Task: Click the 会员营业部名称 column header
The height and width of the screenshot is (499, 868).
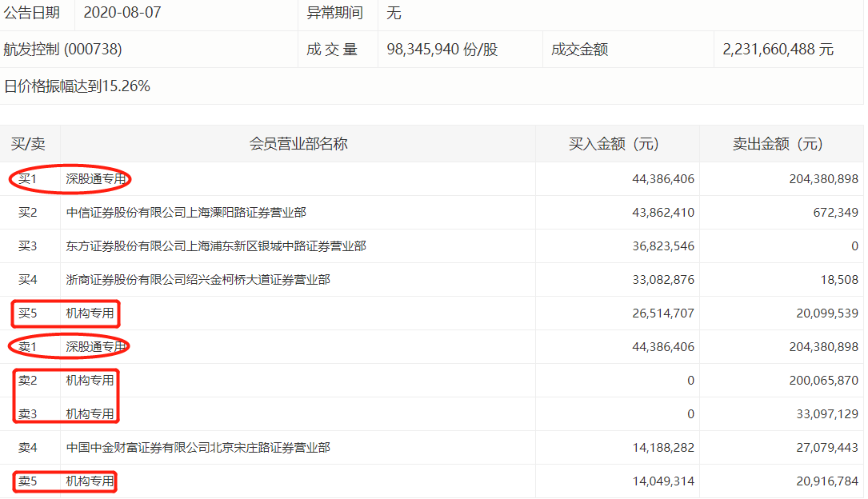Action: pos(298,144)
